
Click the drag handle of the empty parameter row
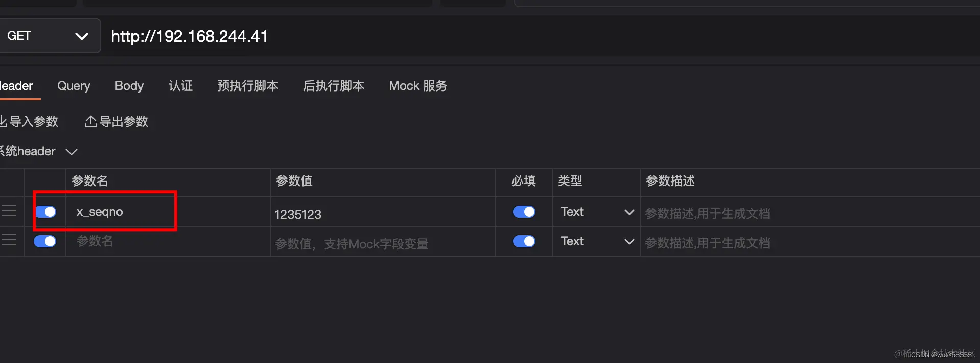(9, 240)
